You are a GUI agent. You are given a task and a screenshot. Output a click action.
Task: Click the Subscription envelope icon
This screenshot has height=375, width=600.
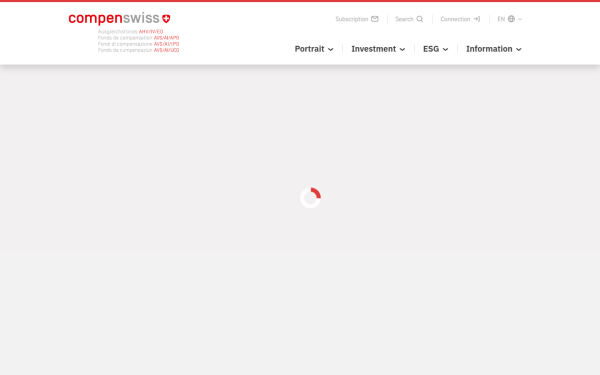(375, 19)
